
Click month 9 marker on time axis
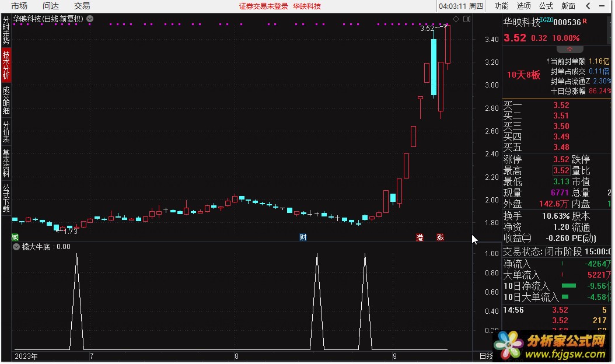pos(394,356)
